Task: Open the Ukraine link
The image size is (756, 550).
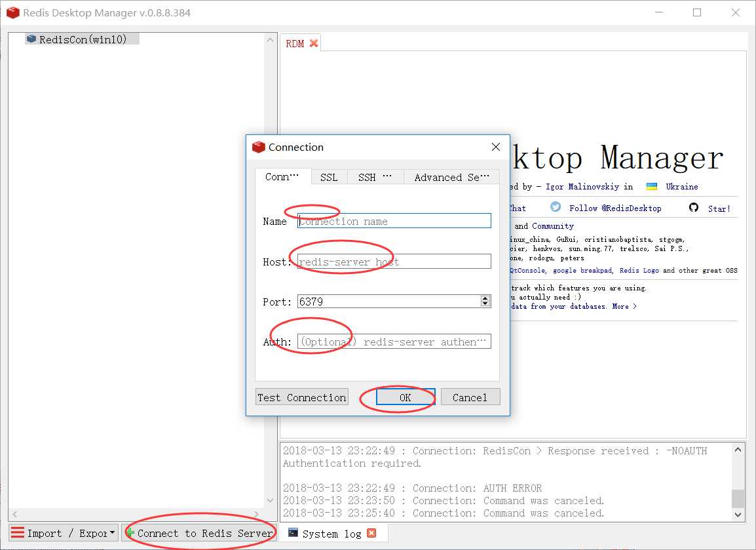Action: click(682, 187)
